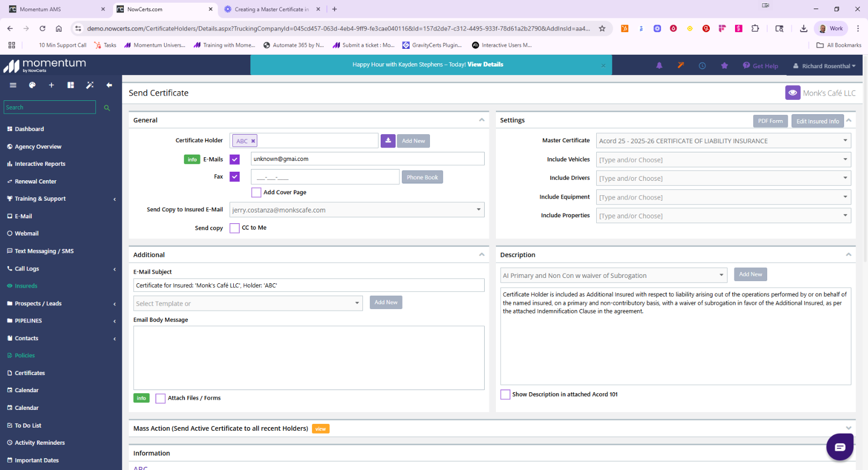The height and width of the screenshot is (470, 868).
Task: Click the orange rocket icon in header
Action: [x=681, y=65]
